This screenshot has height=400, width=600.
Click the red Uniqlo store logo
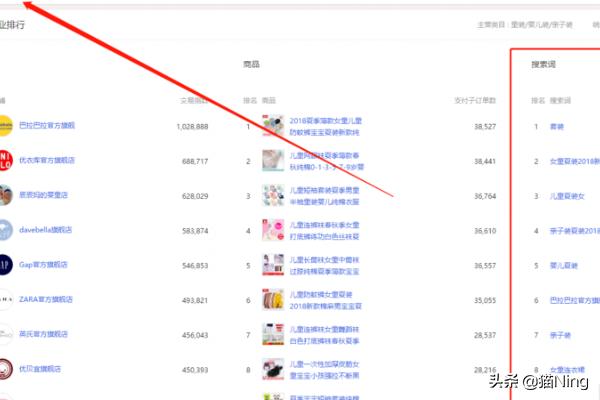(x=6, y=160)
